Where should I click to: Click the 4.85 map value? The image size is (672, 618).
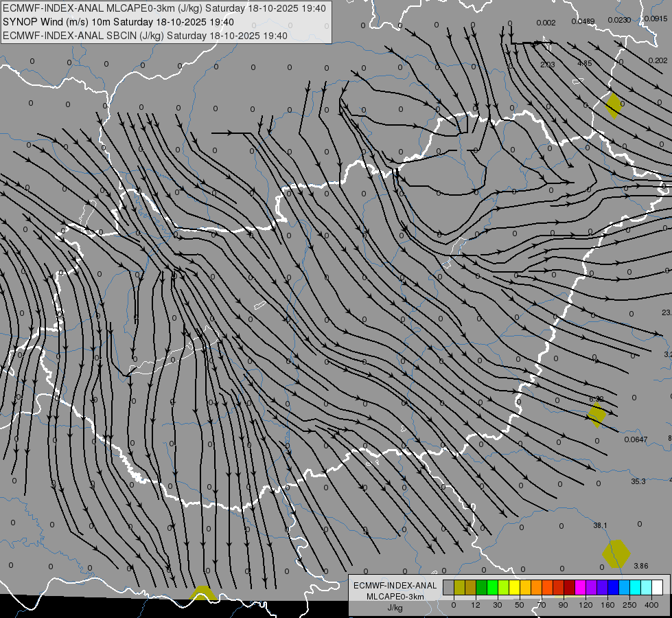pyautogui.click(x=585, y=63)
